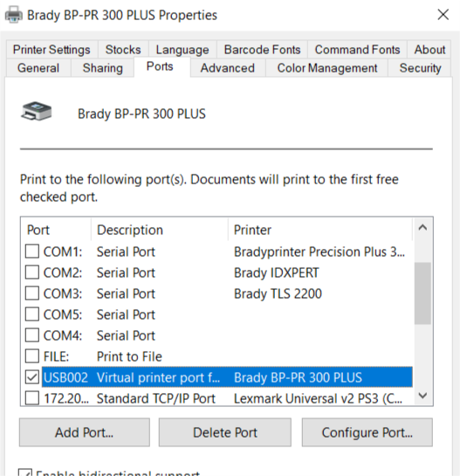
Task: Check the COM1 serial port box
Action: click(32, 252)
